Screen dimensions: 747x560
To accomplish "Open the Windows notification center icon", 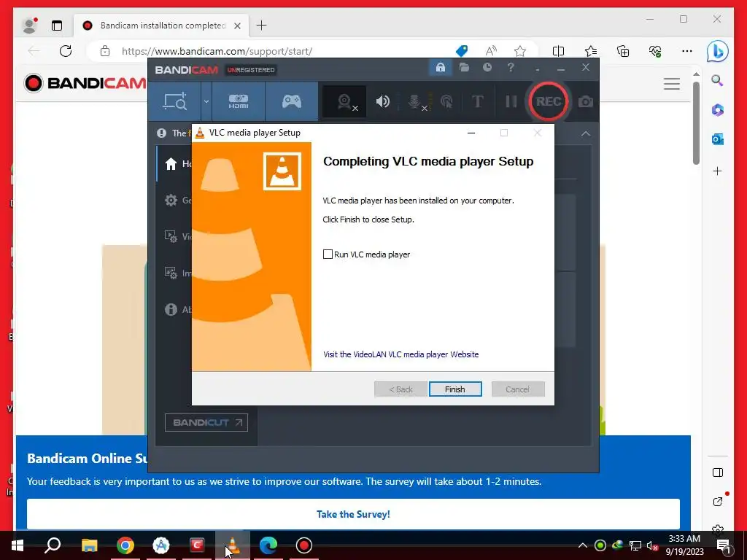I will point(723,545).
